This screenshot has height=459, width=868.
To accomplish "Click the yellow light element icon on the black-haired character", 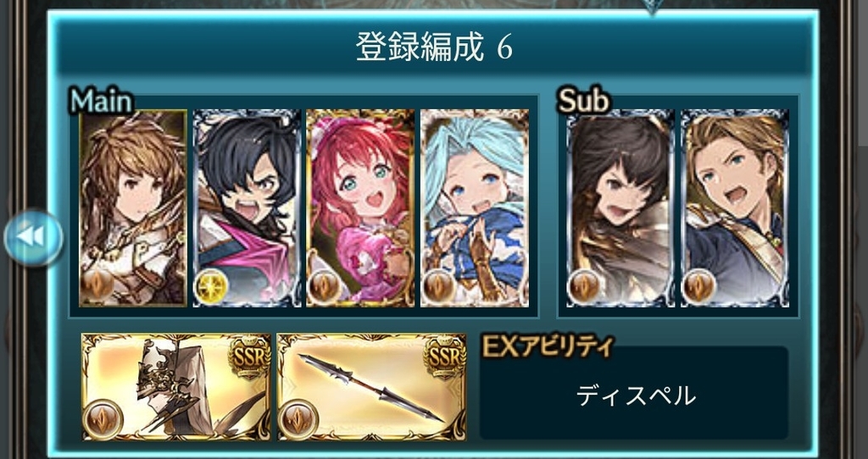I will coord(211,287).
